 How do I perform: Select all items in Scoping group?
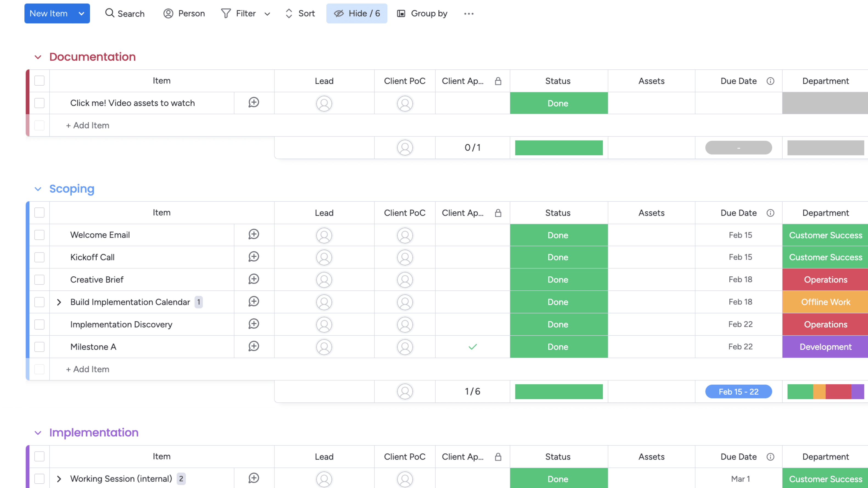pyautogui.click(x=40, y=213)
